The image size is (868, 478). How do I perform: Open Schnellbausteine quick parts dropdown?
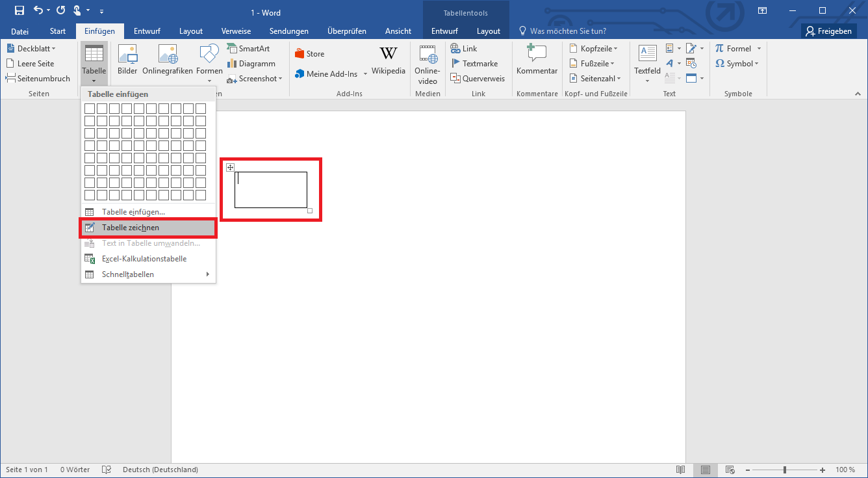673,49
